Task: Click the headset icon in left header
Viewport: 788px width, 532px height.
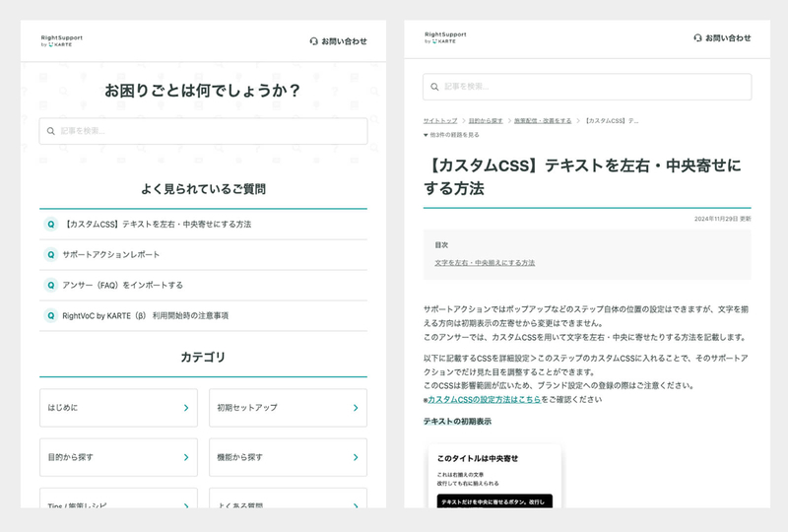Action: point(314,41)
